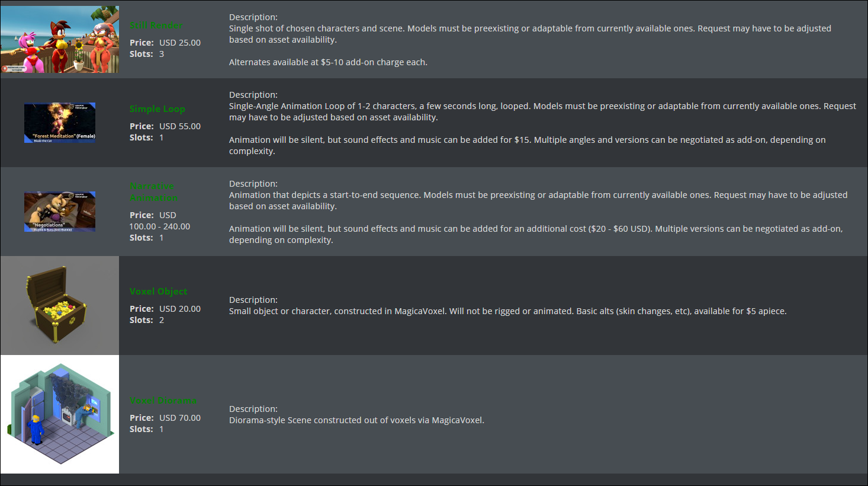The width and height of the screenshot is (868, 486).
Task: Open the Narrative Animation commission link
Action: tap(153, 192)
